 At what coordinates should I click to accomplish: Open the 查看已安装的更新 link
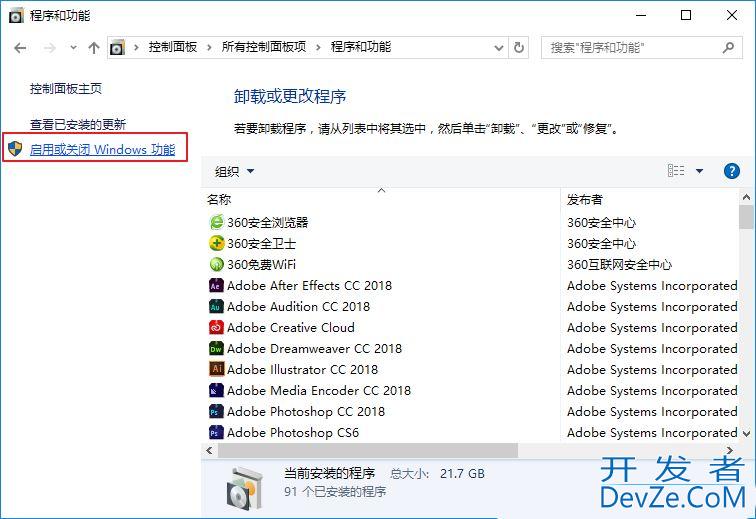[x=78, y=124]
